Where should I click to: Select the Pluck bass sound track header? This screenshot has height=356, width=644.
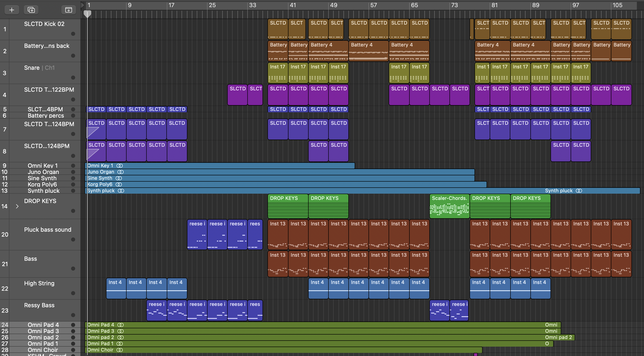click(x=47, y=229)
